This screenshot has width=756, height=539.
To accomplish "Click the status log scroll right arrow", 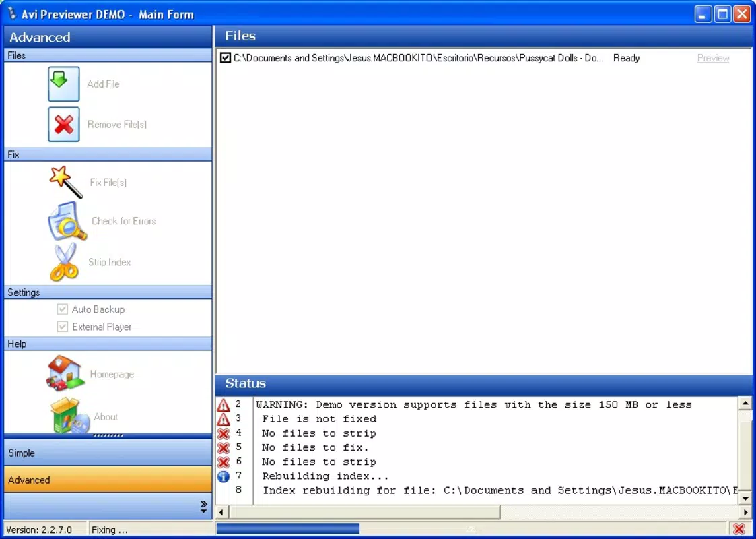I will (745, 512).
